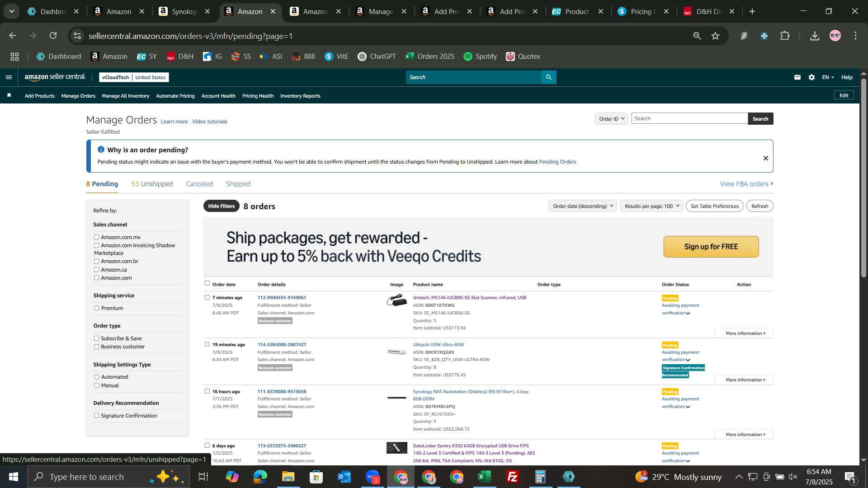Open the Order ID search type dropdown
Viewport: 868px width, 488px height.
(x=611, y=119)
